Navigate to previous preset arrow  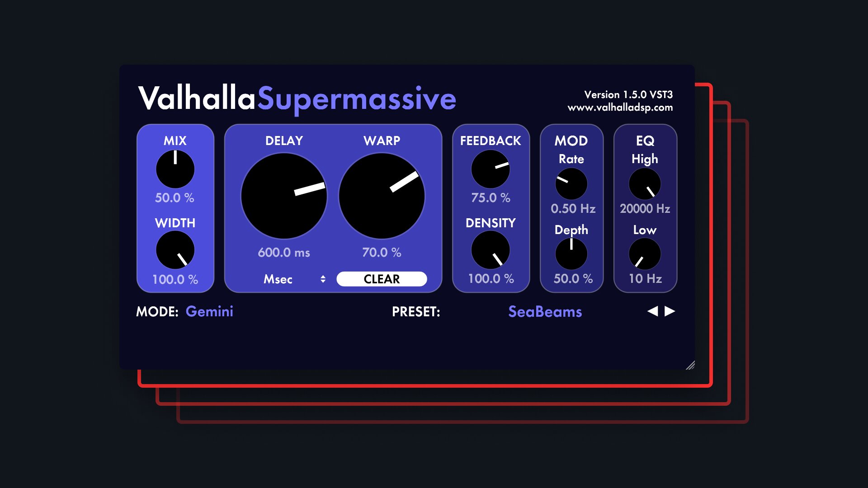[x=653, y=310]
